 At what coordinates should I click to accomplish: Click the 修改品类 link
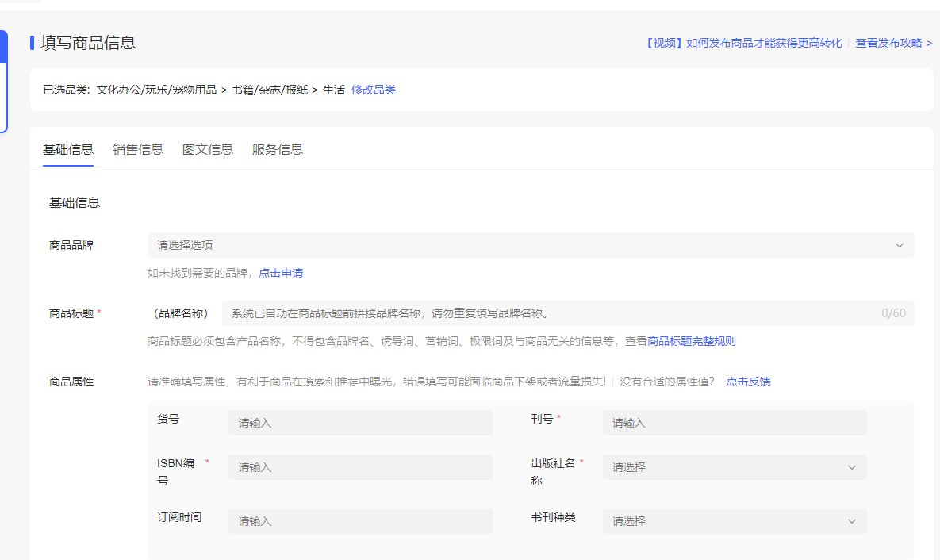point(374,90)
